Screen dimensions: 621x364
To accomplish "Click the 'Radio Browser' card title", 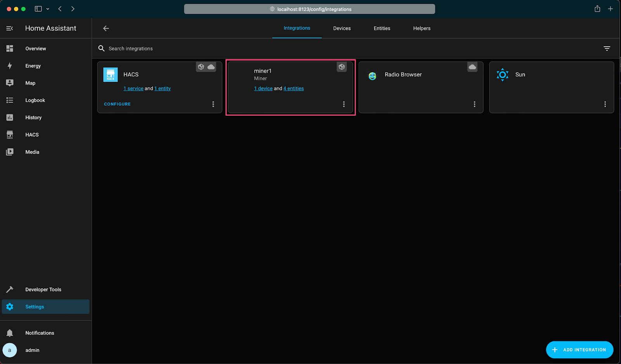I will pos(403,75).
